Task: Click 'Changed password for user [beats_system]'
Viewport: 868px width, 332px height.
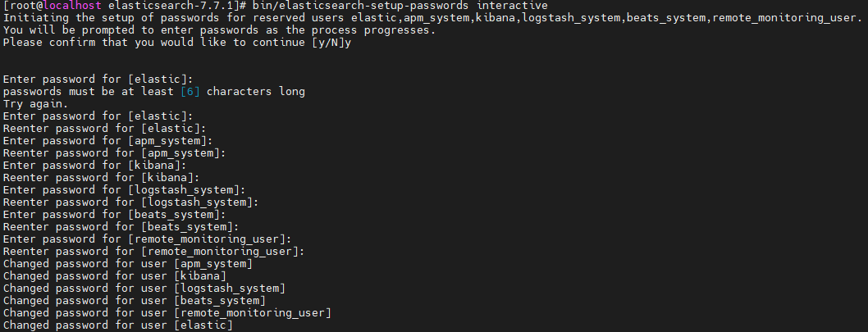Action: click(x=135, y=301)
